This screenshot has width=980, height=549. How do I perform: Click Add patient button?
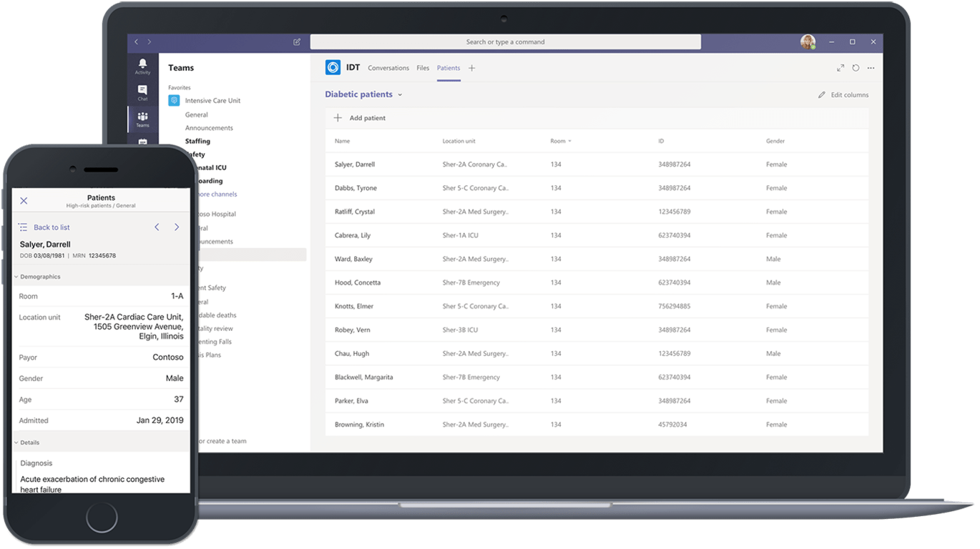(x=360, y=118)
